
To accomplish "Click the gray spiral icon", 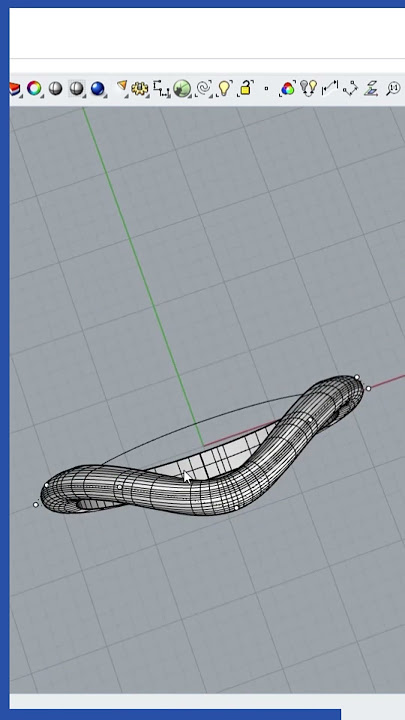I will (203, 88).
